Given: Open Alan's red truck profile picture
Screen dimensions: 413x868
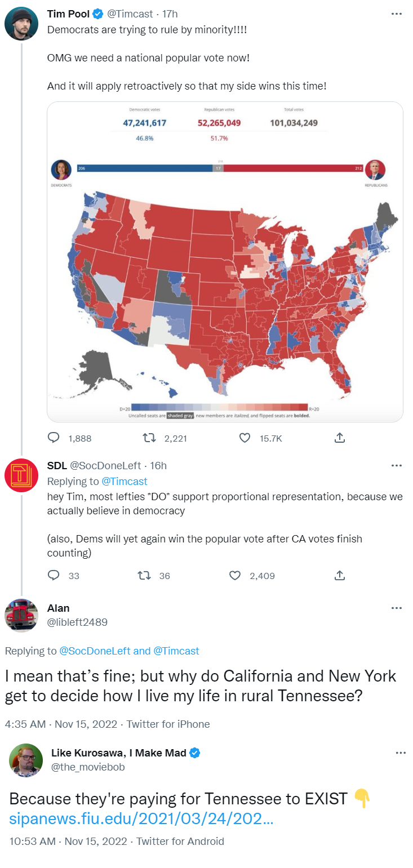Looking at the screenshot, I should (21, 615).
